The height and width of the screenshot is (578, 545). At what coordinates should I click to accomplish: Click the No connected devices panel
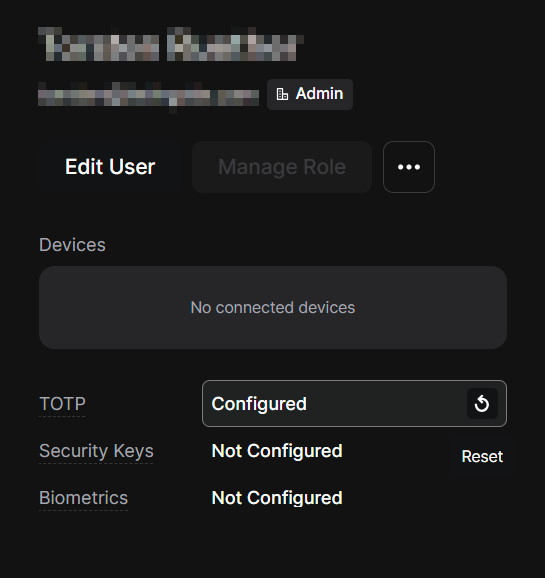[x=273, y=307]
